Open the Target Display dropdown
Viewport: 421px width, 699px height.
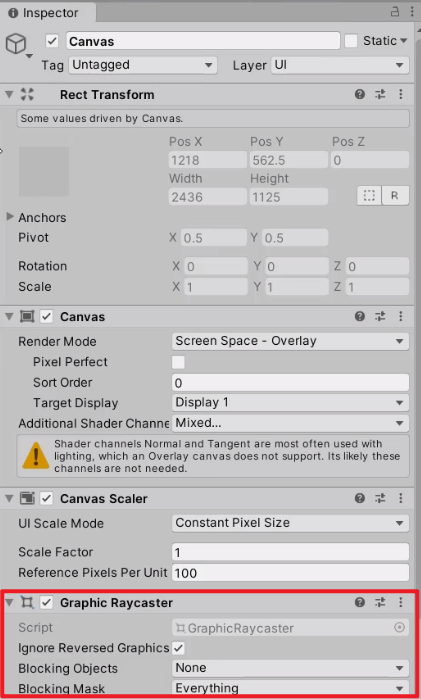290,403
